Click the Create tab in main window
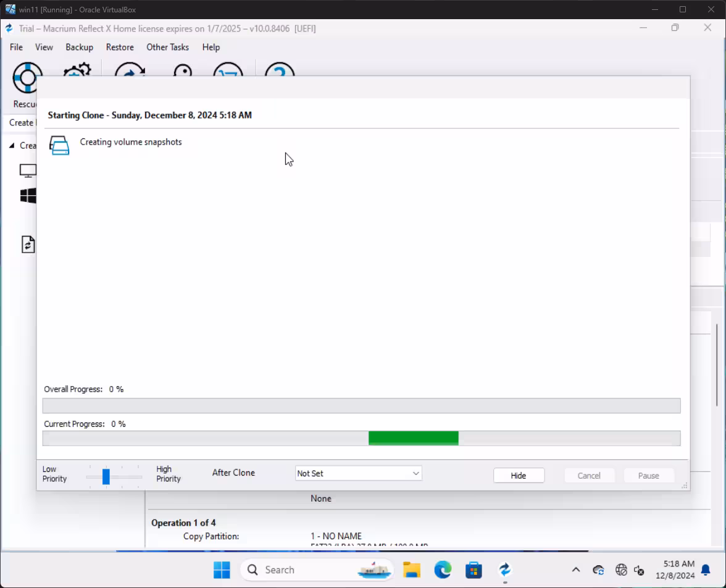726x588 pixels. 22,123
